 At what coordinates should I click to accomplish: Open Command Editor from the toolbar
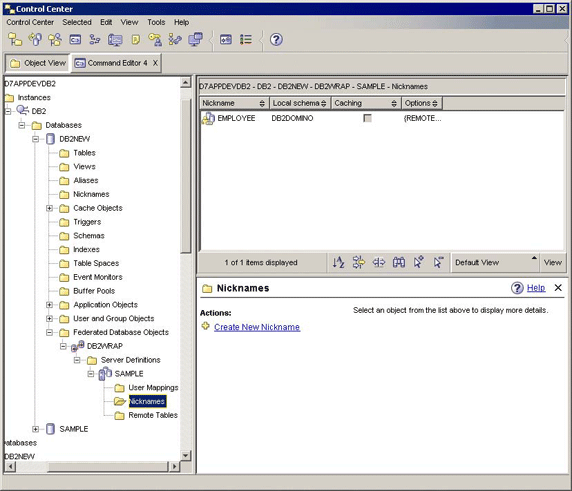pyautogui.click(x=75, y=39)
